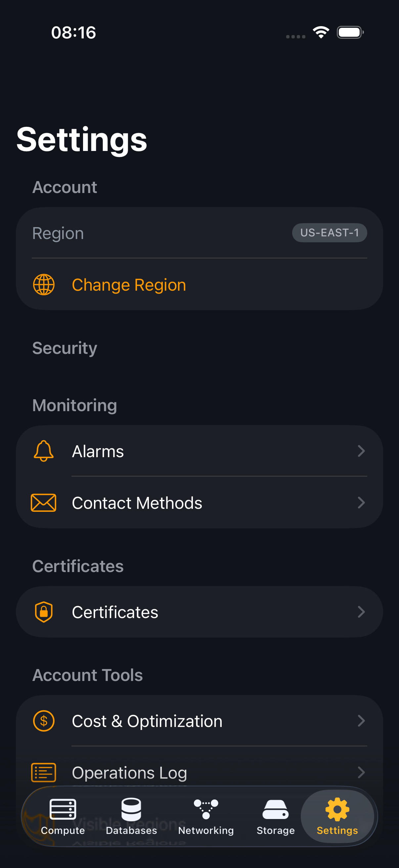Expand Cost & Optimization chevron
The height and width of the screenshot is (868, 399).
click(x=361, y=721)
